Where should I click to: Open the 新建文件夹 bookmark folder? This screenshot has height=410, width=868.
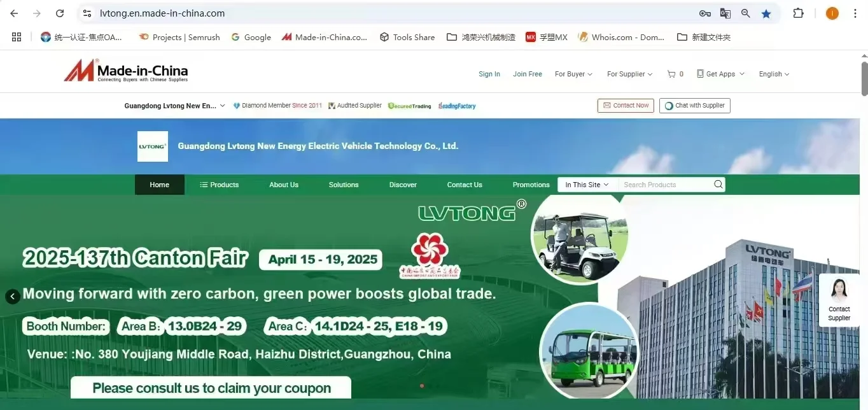point(704,37)
